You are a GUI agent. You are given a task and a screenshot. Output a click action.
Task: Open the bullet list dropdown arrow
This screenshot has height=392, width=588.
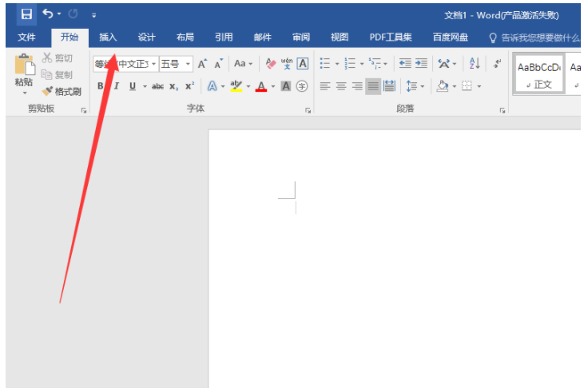coord(336,64)
